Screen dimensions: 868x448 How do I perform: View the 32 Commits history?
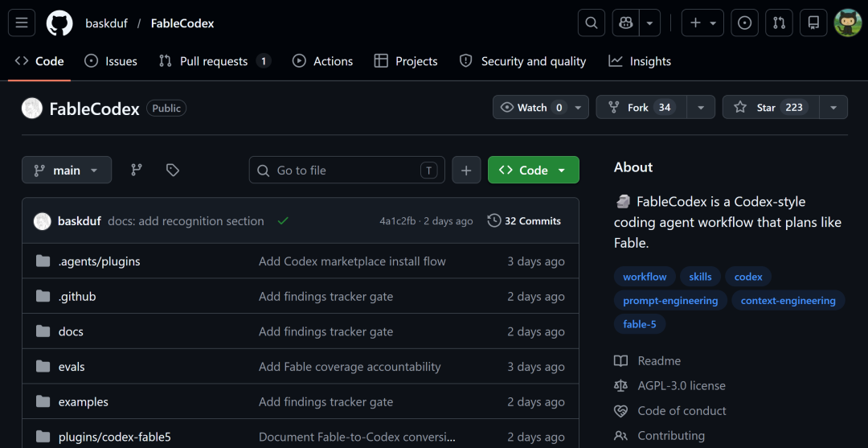coord(524,221)
